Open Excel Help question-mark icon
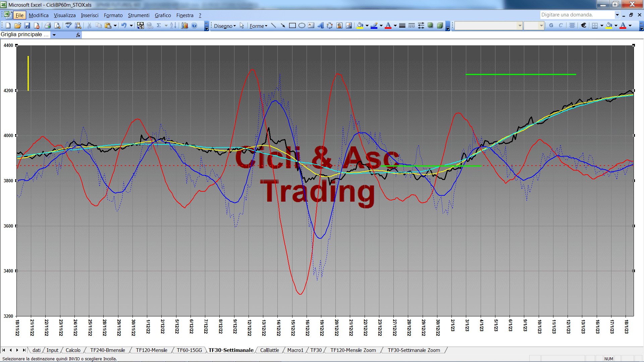Screen dimensions: 644x362 click(x=194, y=26)
